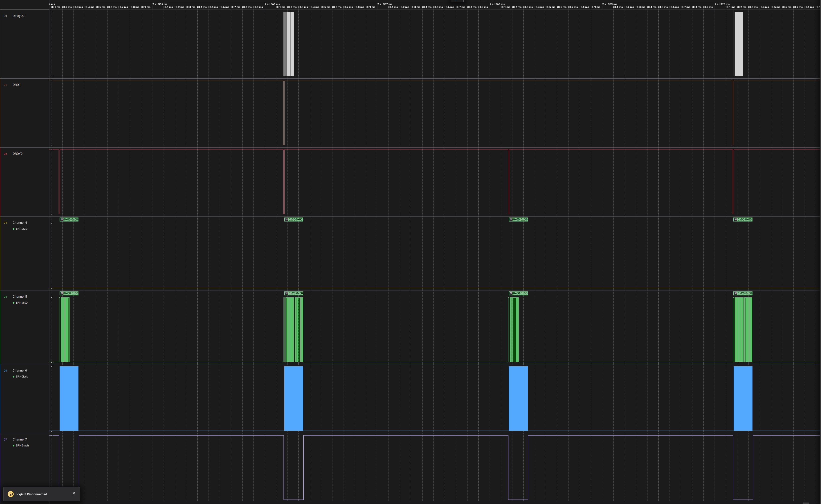Rename the DaisyOut channel label
The width and height of the screenshot is (821, 504).
point(19,16)
